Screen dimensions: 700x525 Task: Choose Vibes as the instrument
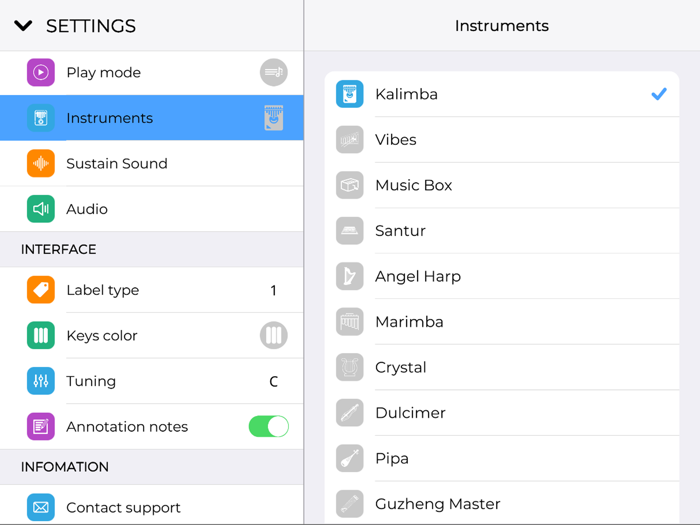pyautogui.click(x=502, y=140)
